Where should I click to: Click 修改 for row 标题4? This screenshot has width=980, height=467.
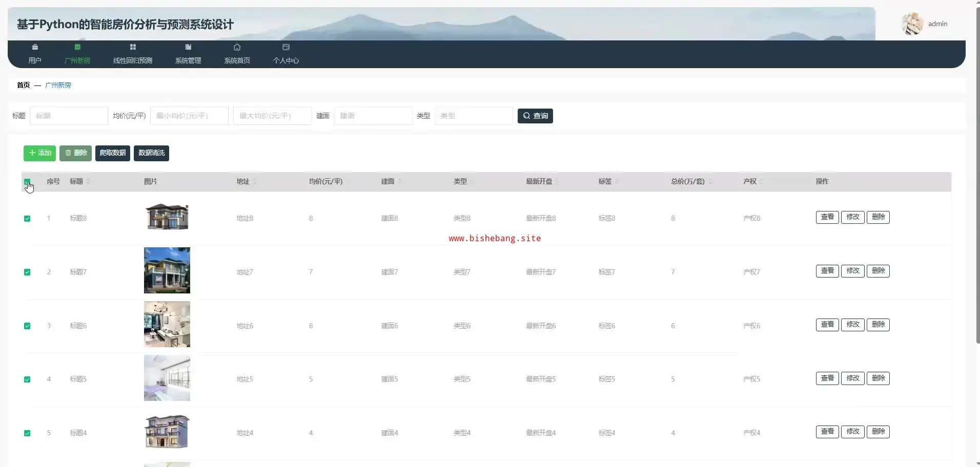(x=853, y=432)
